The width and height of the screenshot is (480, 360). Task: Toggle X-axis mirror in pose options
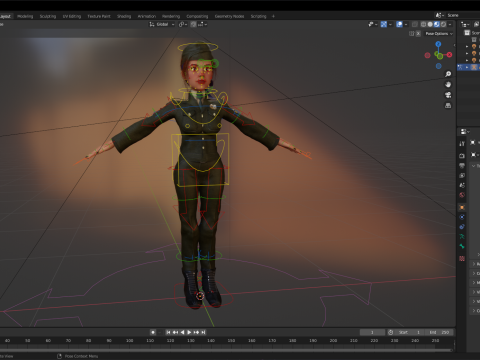point(418,34)
